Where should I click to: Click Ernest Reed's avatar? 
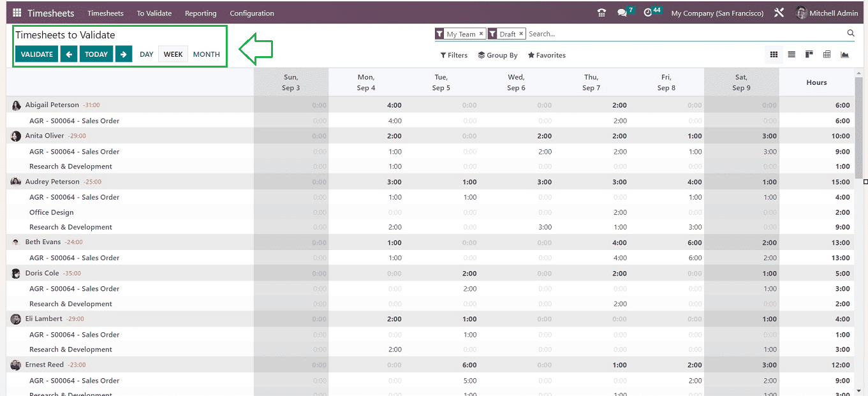16,365
